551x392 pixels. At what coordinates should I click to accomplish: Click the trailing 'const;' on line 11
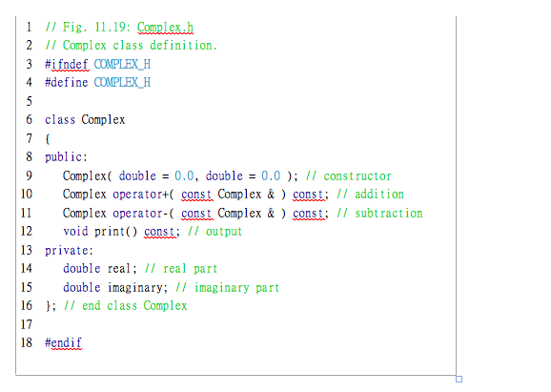(311, 214)
